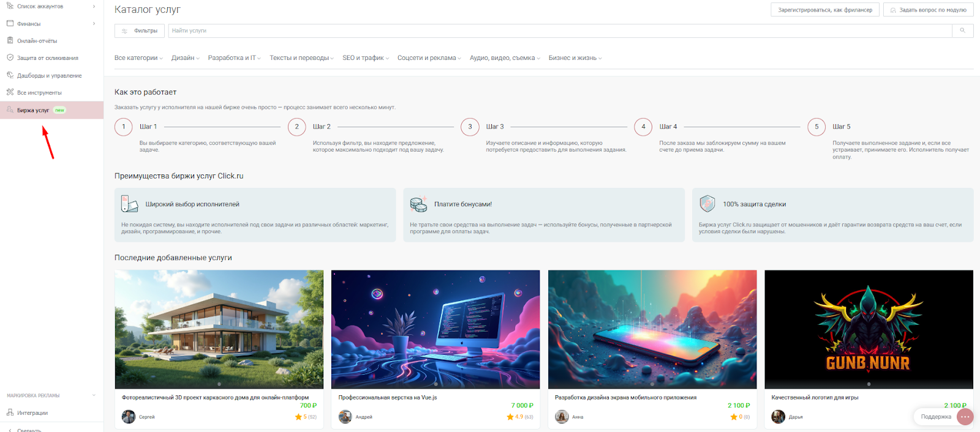Click Sergey's freelancer avatar
Image resolution: width=980 pixels, height=432 pixels.
(x=129, y=417)
